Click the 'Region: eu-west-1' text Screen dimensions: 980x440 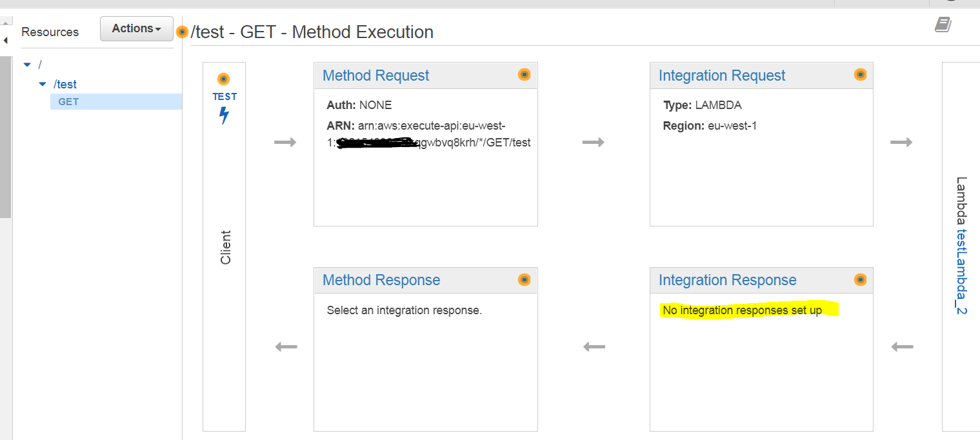tap(710, 126)
